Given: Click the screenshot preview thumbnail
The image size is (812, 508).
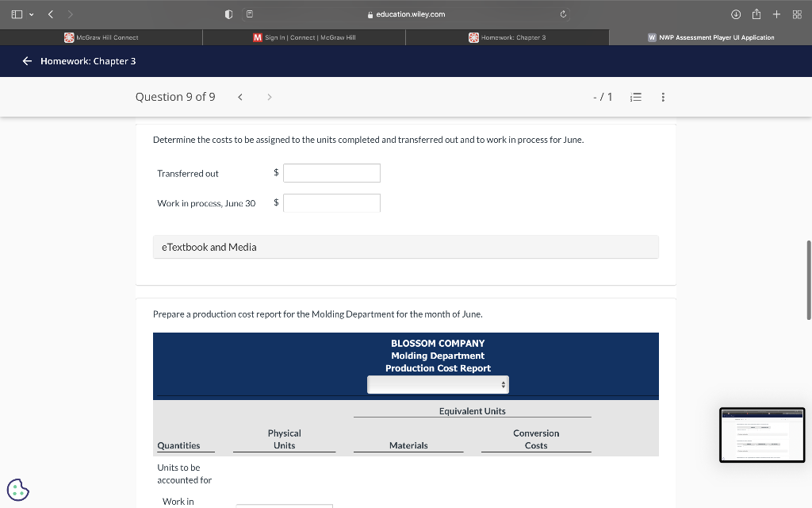Looking at the screenshot, I should 762,435.
